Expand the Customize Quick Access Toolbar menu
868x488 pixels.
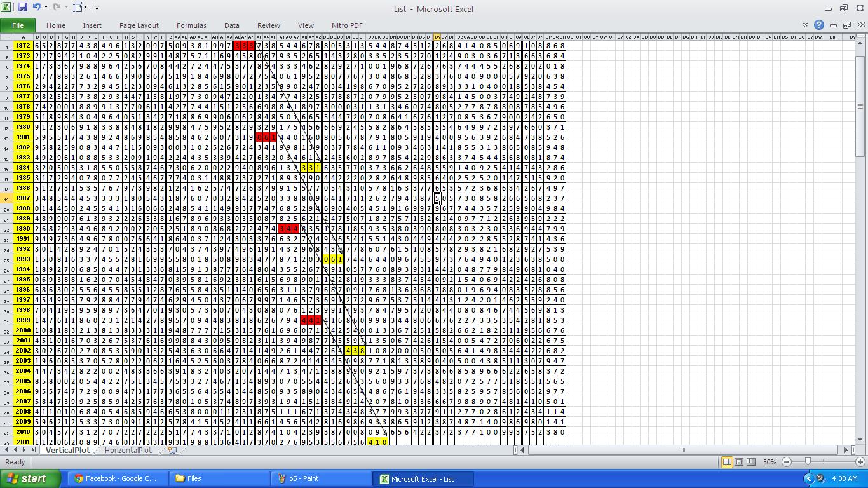click(96, 7)
